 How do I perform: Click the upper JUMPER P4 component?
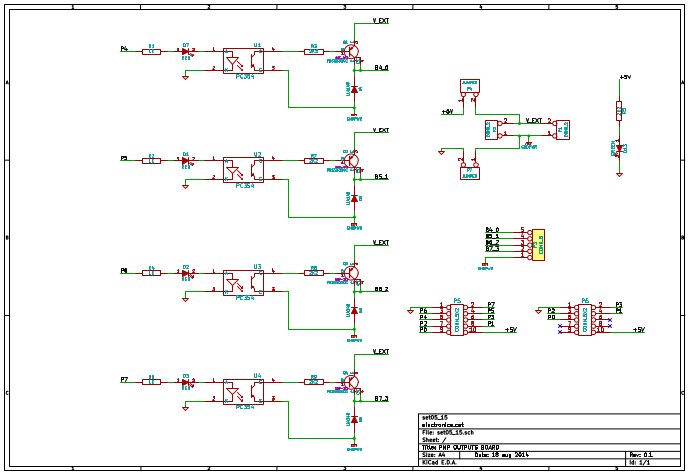pos(469,86)
